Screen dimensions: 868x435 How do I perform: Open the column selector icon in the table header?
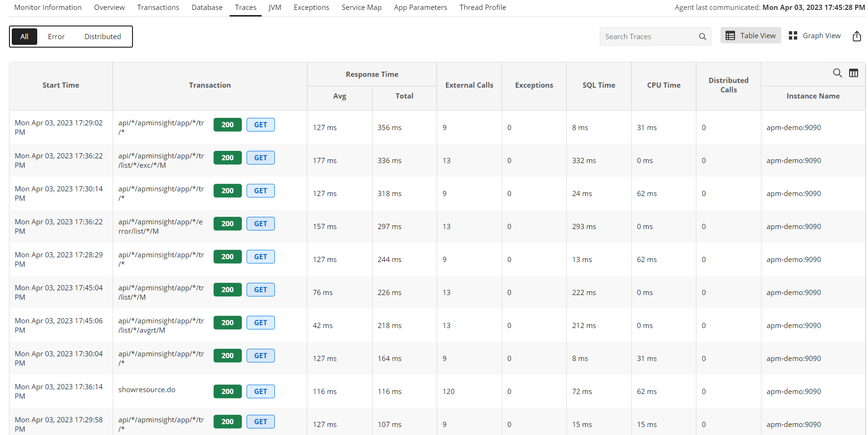854,73
